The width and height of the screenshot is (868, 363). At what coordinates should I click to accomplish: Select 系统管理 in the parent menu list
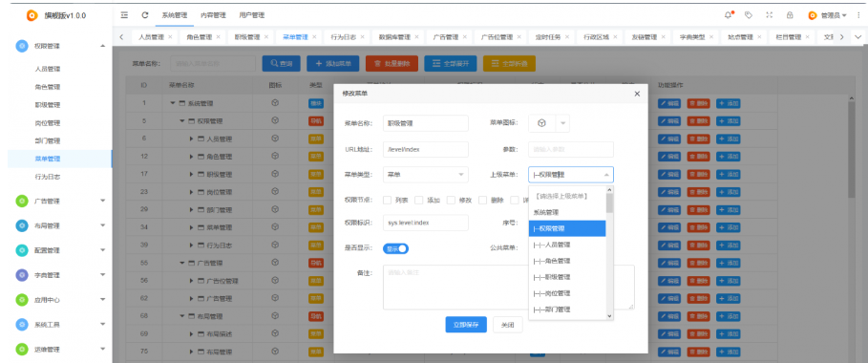[x=567, y=212]
